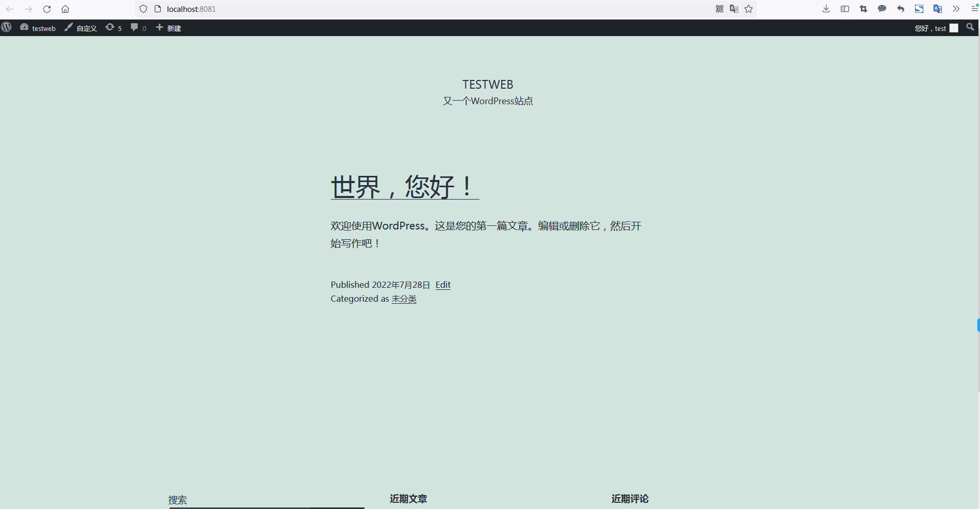Image resolution: width=980 pixels, height=509 pixels.
Task: Generate QR code for this page
Action: 720,9
